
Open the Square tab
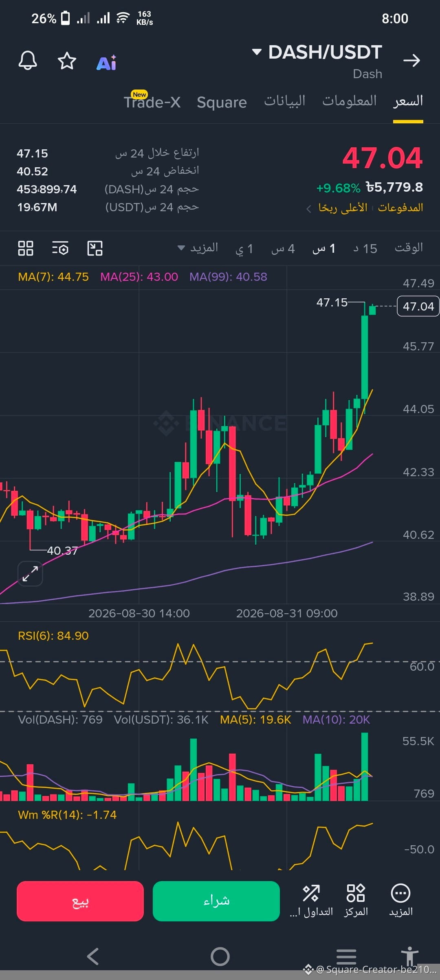pos(222,102)
